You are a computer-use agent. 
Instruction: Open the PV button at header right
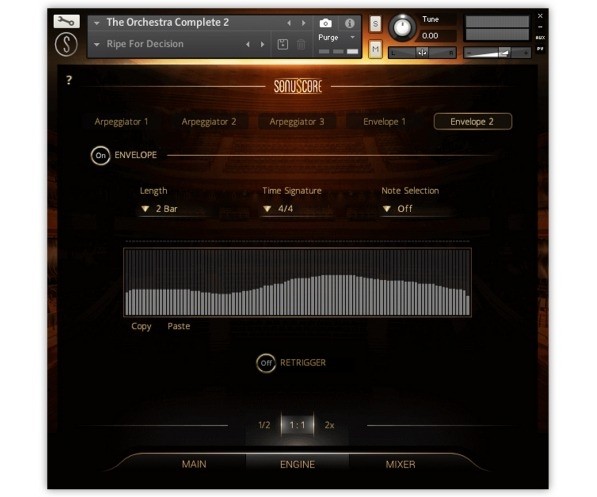540,49
